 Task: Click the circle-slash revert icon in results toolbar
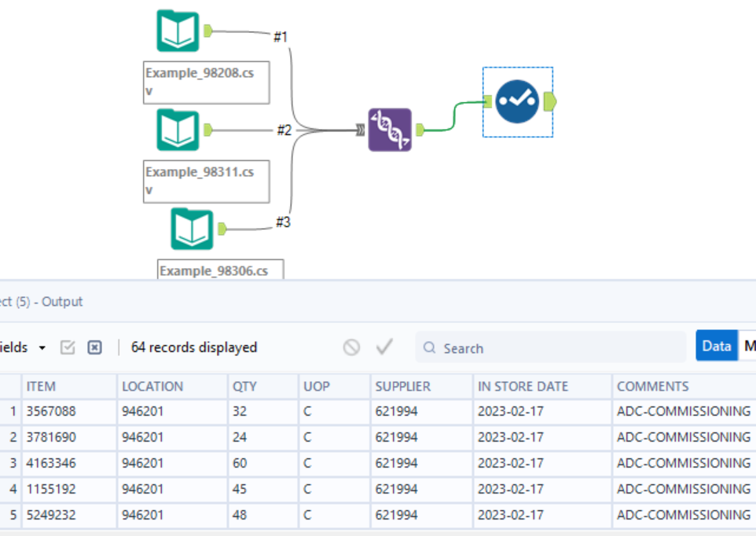(351, 347)
